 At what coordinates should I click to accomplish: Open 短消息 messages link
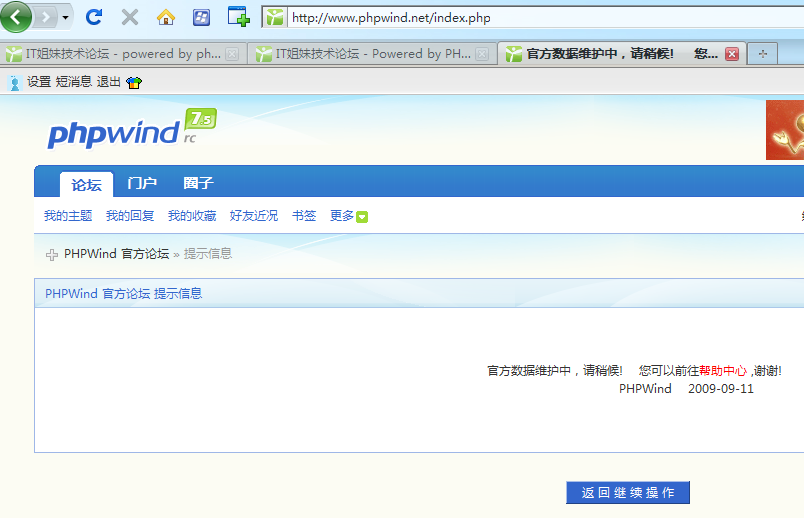click(73, 82)
